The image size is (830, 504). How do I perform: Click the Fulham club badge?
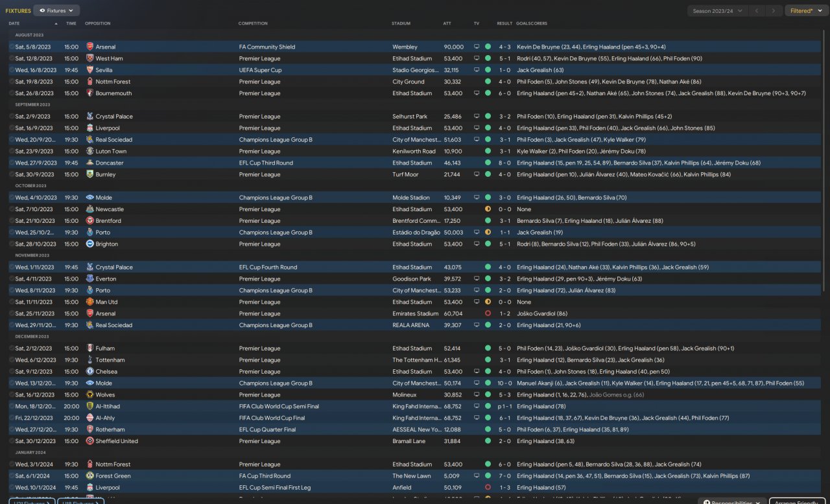pos(89,349)
